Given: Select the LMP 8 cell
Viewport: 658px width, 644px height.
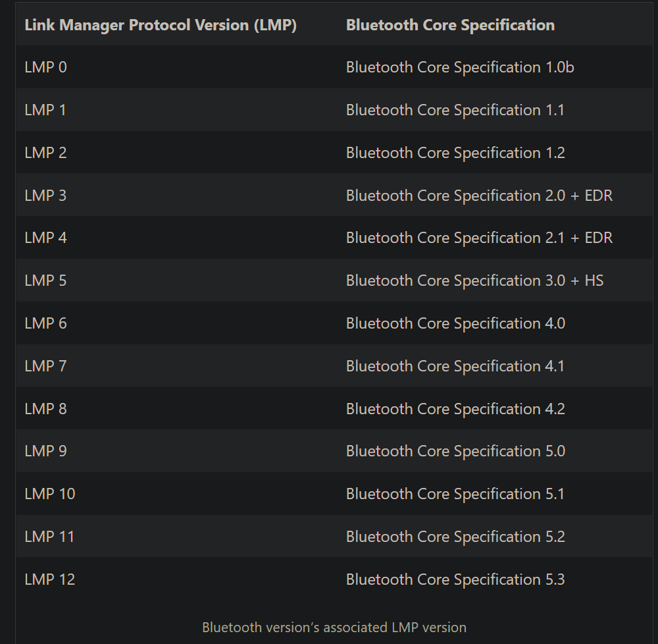Looking at the screenshot, I should [45, 409].
